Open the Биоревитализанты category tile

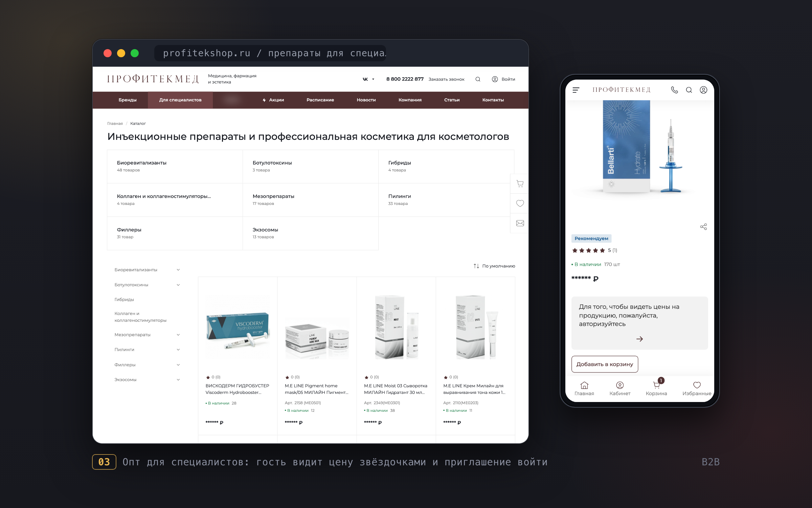(175, 167)
